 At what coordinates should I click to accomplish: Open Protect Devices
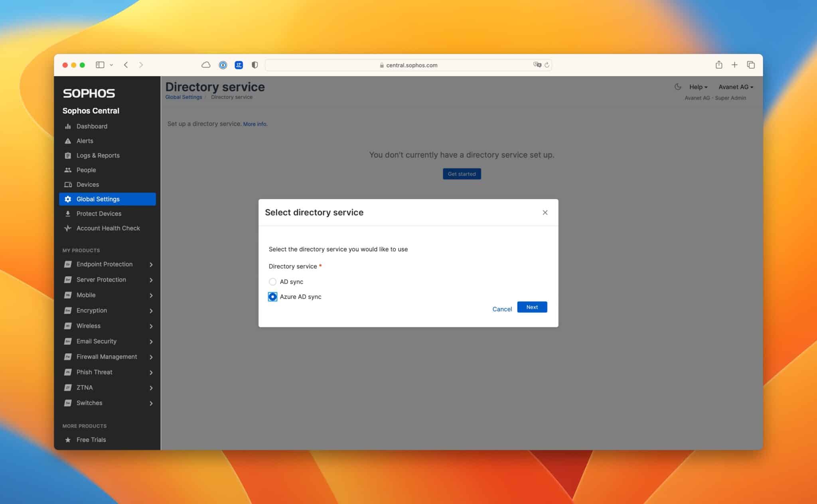tap(99, 213)
